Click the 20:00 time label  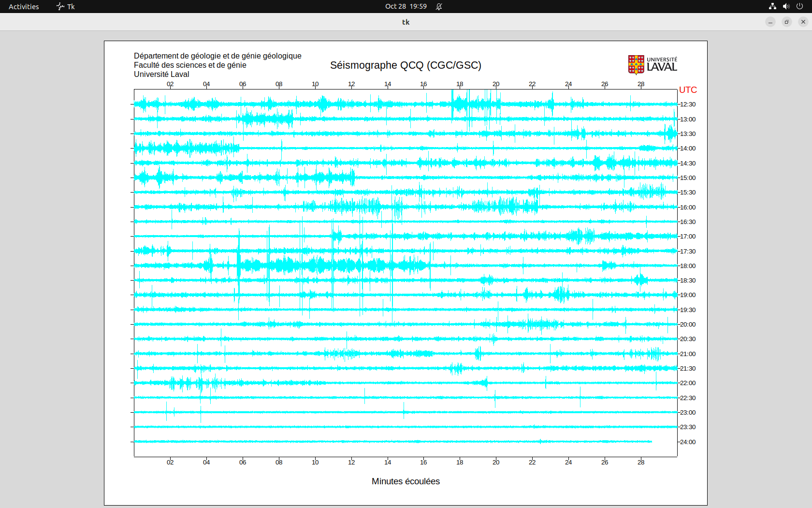(x=688, y=325)
